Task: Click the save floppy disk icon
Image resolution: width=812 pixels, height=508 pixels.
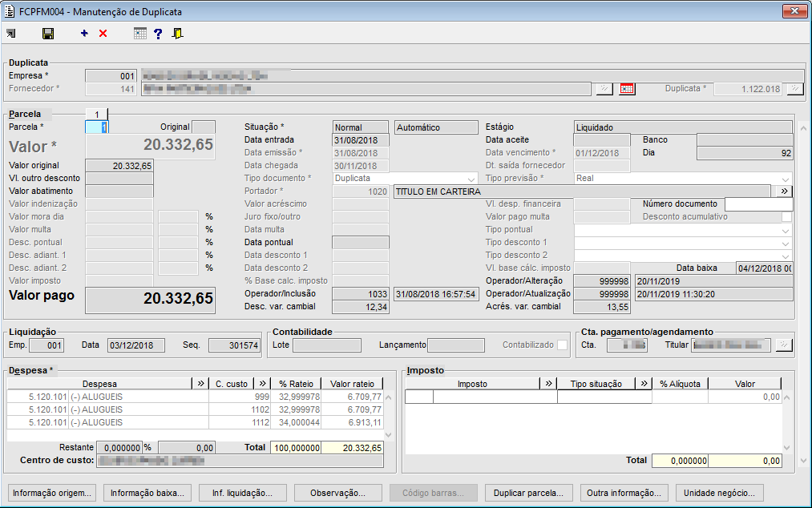Action: click(48, 34)
